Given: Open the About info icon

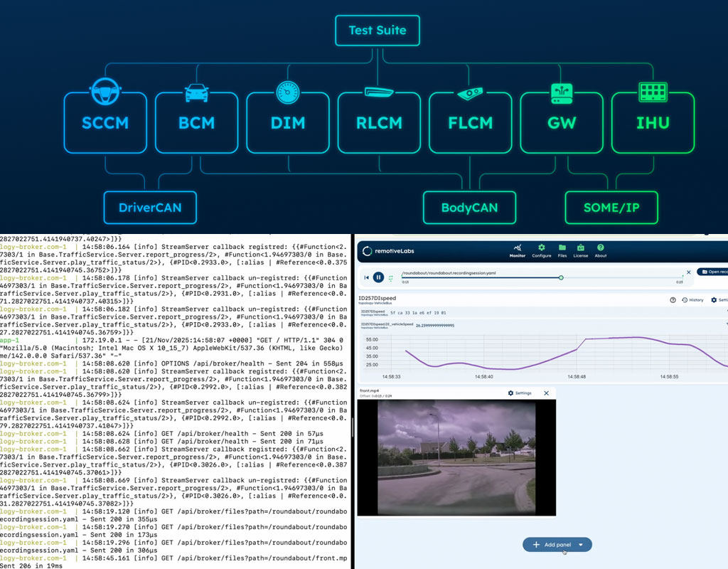Looking at the screenshot, I should (x=600, y=246).
